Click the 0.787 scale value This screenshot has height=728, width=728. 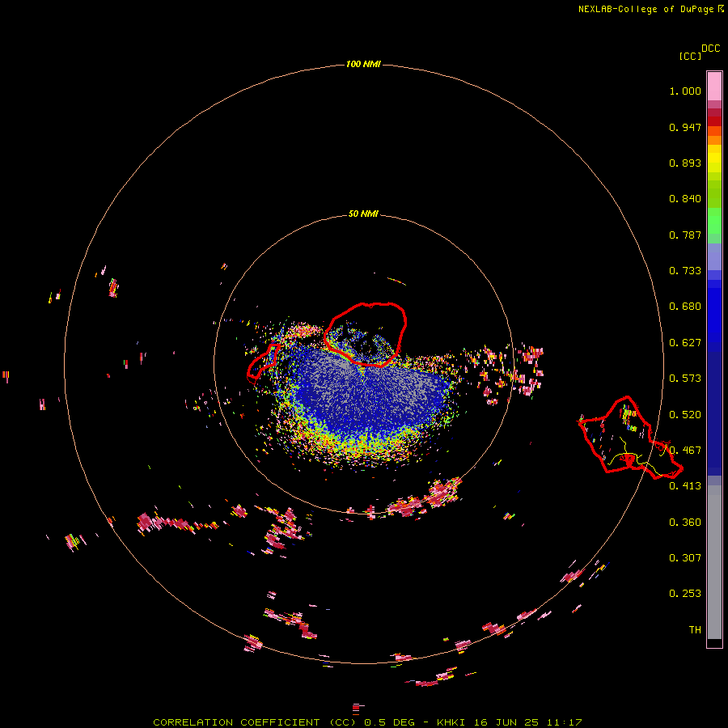(x=685, y=235)
